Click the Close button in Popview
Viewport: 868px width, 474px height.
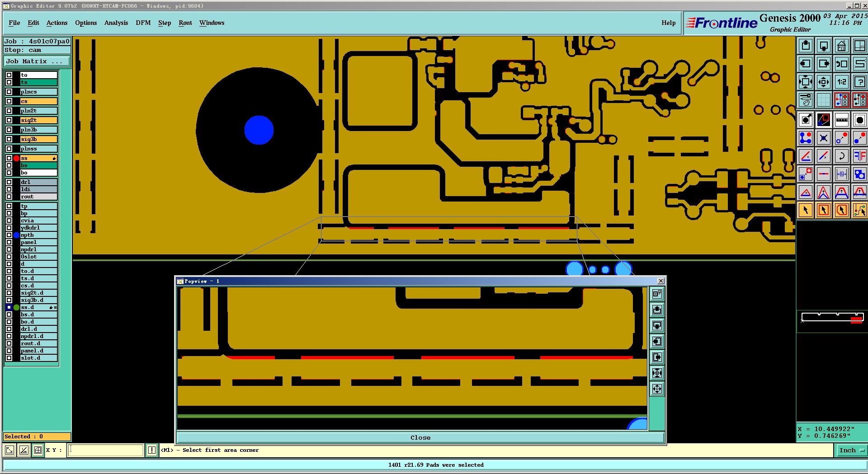click(x=420, y=437)
